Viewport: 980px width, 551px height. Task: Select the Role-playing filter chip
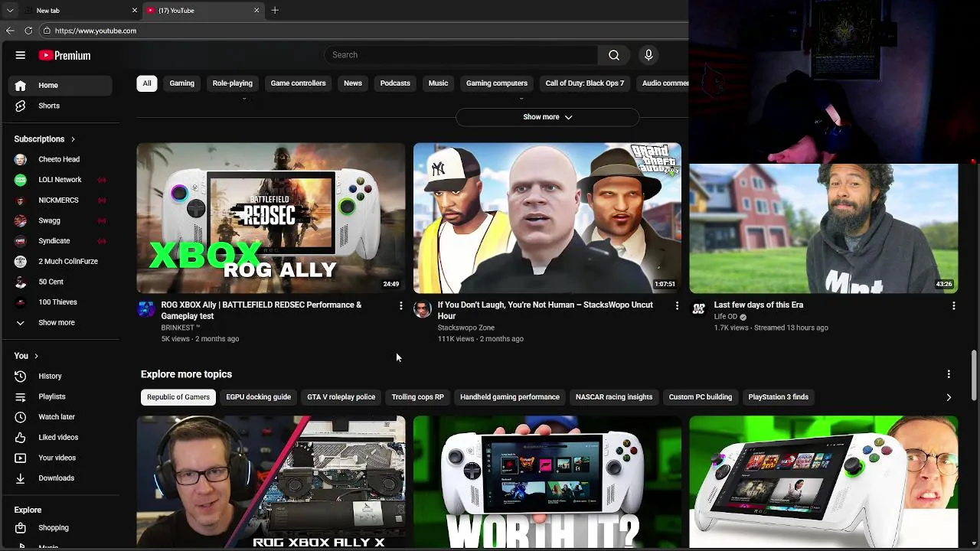(232, 83)
